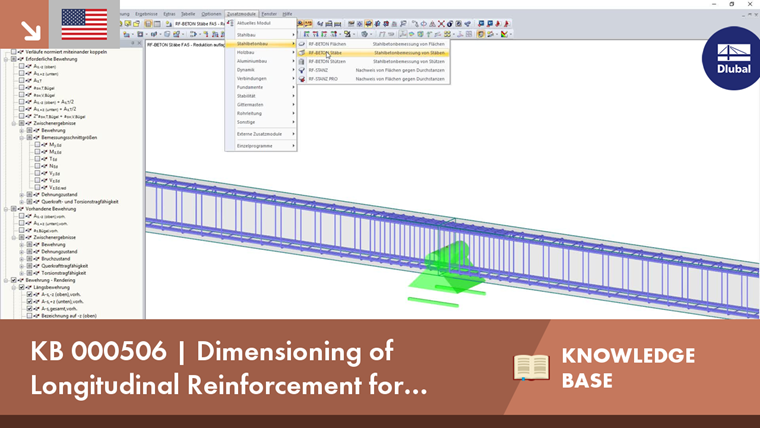Collapse the Bemessungsschnittgrößen tree node

point(21,138)
